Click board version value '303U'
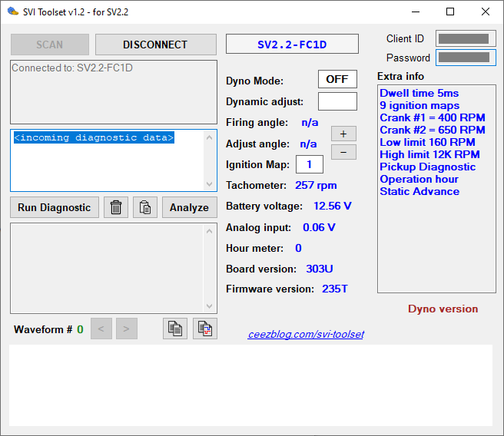Viewport: 504px width, 436px height. [x=319, y=269]
